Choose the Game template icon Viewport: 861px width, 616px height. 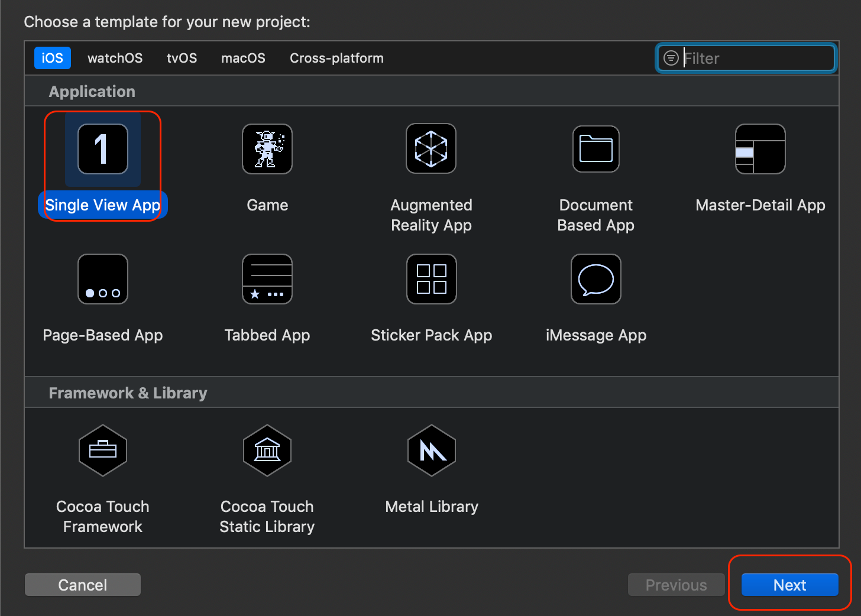click(267, 149)
